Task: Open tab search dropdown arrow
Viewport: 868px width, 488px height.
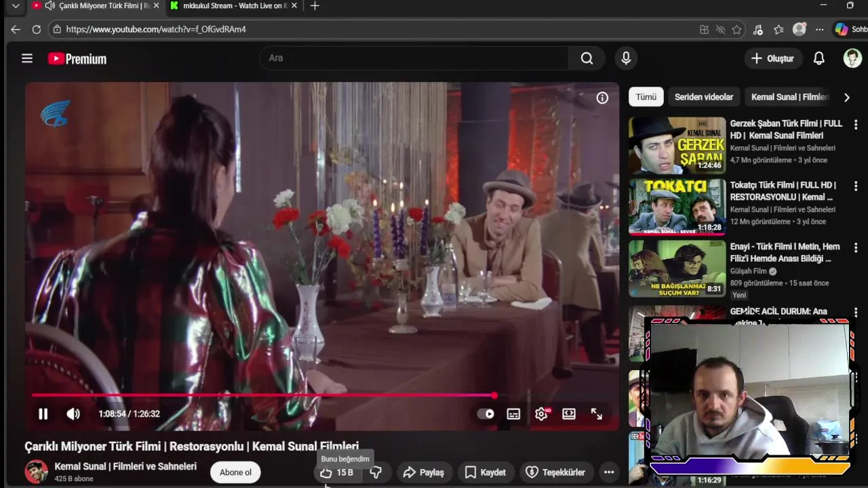Action: (16, 5)
